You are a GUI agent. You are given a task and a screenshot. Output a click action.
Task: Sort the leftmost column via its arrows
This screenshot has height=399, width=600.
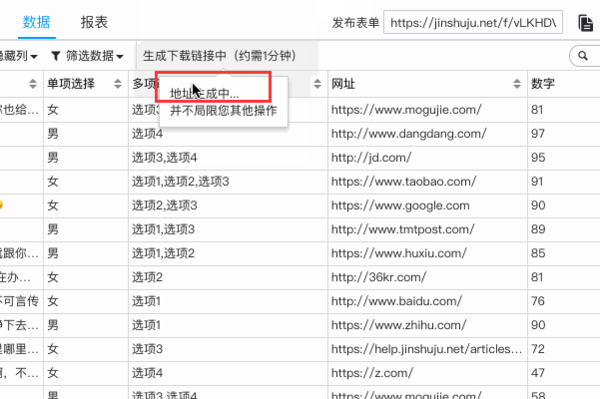[33, 84]
